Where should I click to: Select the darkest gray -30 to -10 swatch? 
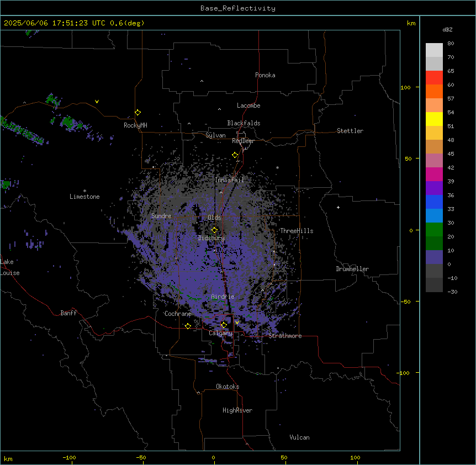(434, 285)
